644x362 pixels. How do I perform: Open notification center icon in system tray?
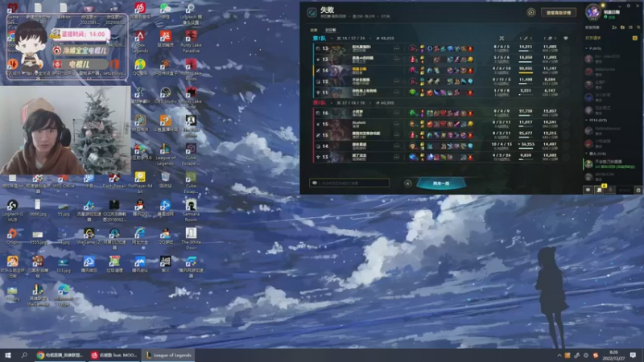(x=633, y=355)
